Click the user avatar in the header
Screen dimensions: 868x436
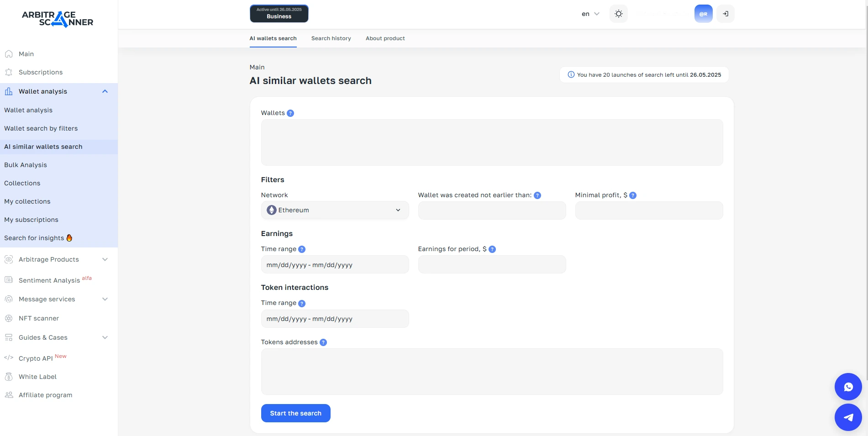(704, 14)
